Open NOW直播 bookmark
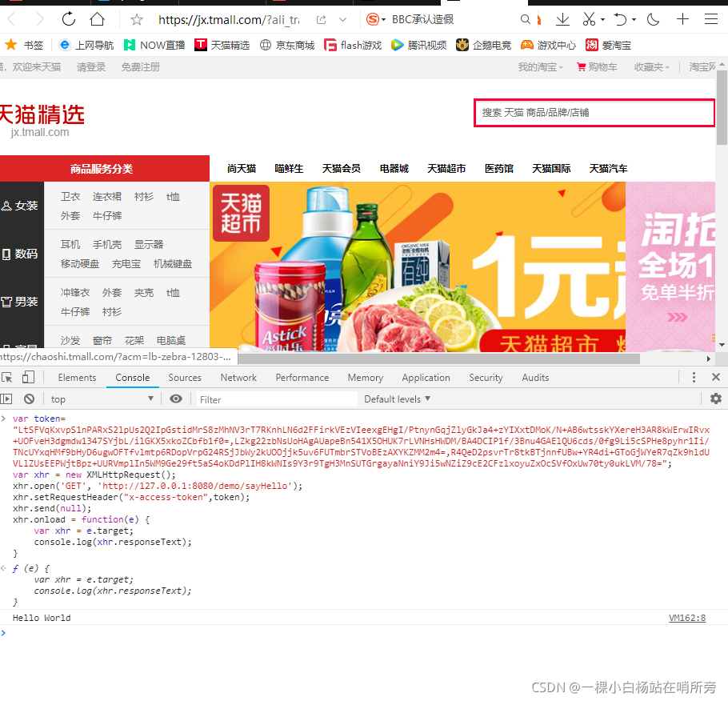Viewport: 728px width, 701px height. (x=154, y=45)
